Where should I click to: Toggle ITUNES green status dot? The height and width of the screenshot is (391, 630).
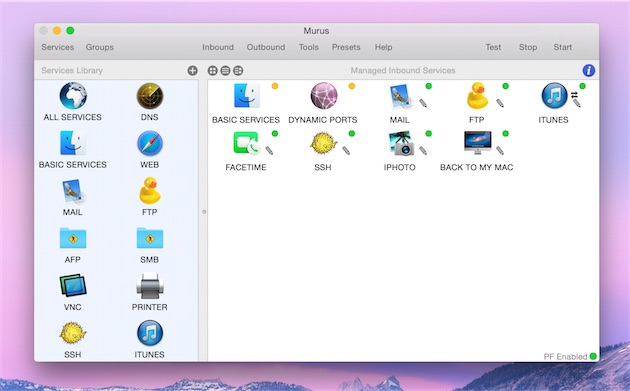click(x=583, y=86)
